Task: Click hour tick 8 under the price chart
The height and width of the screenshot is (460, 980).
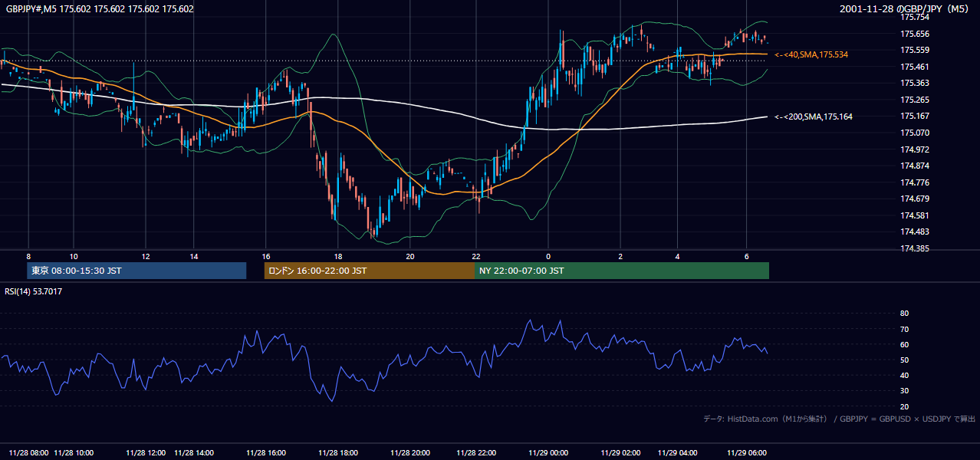Action: coord(28,256)
